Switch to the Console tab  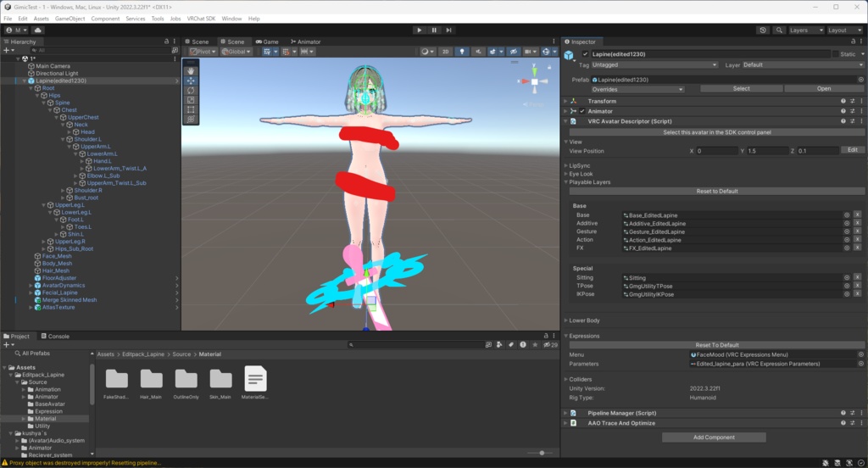click(55, 337)
